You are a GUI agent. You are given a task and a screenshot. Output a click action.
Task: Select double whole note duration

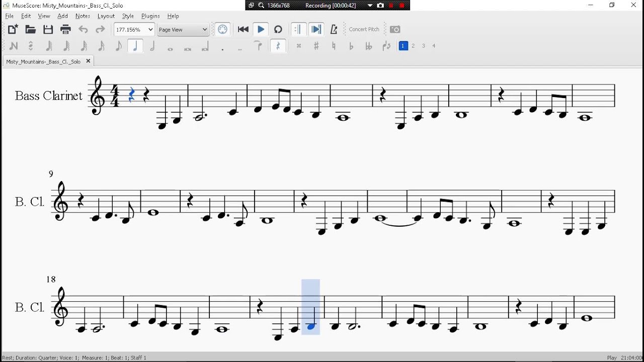tap(188, 48)
